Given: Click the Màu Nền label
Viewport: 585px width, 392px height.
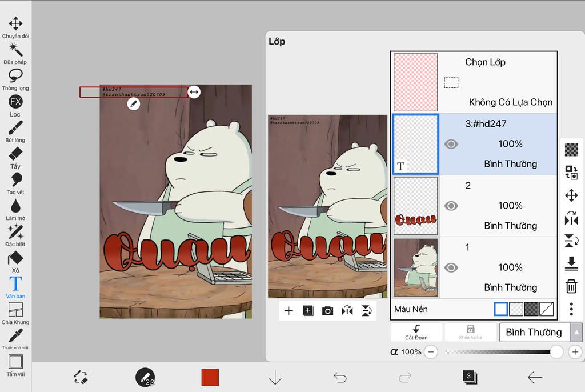Looking at the screenshot, I should 411,309.
